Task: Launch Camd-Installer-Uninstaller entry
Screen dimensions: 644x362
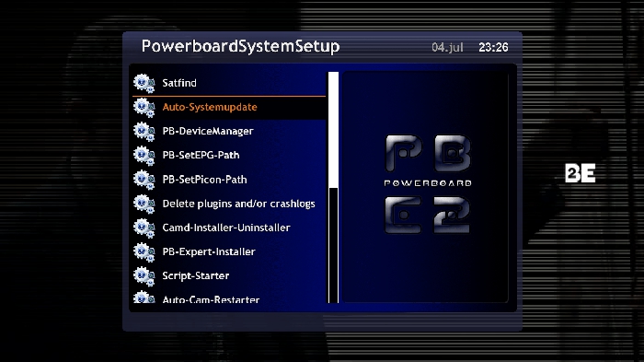Action: click(229, 228)
